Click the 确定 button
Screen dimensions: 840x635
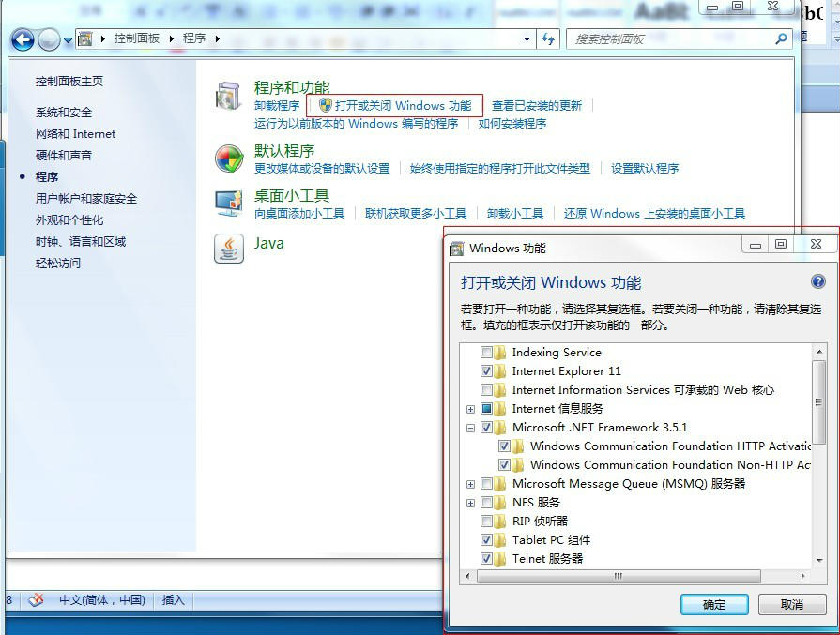[714, 604]
